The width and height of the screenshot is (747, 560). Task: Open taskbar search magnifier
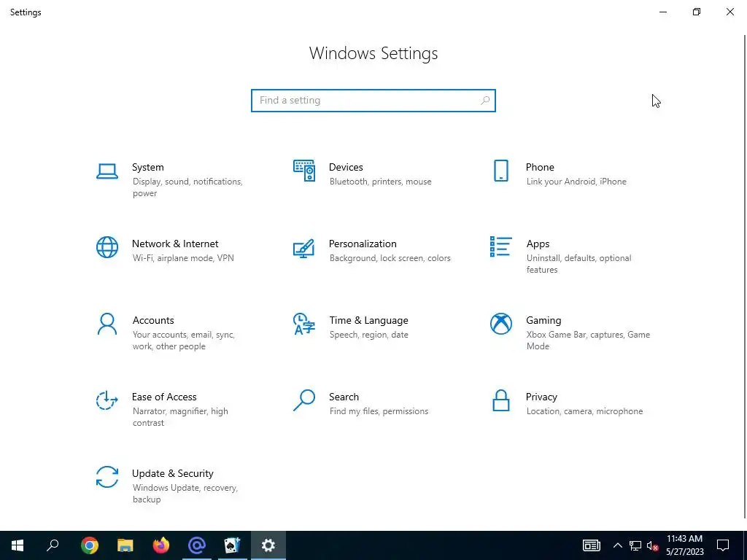pyautogui.click(x=53, y=545)
